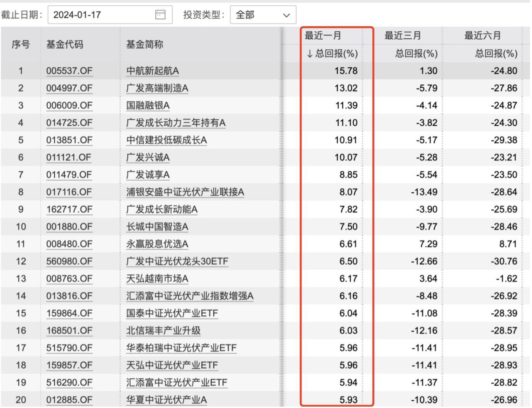The height and width of the screenshot is (408, 532).
Task: Open fund code 013816.OF
Action: 69,296
